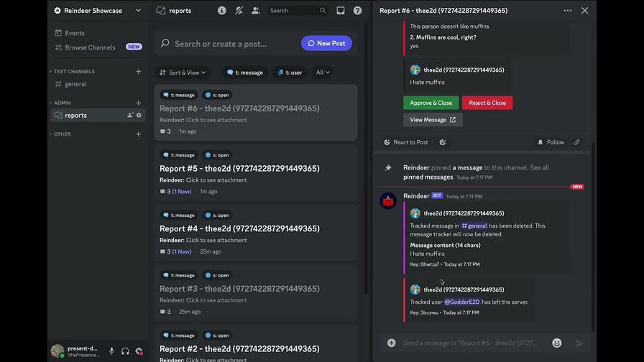This screenshot has width=644, height=362.
Task: Open the inbox icon in top bar
Action: 341,11
